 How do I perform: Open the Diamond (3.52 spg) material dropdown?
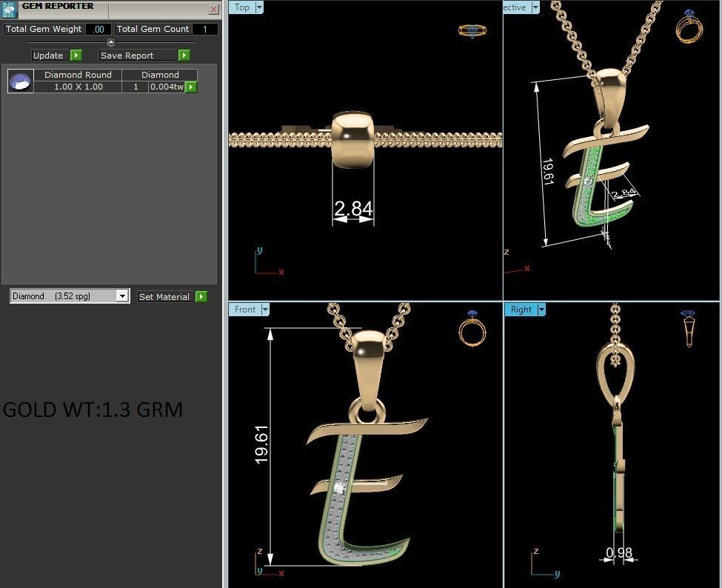(70, 296)
